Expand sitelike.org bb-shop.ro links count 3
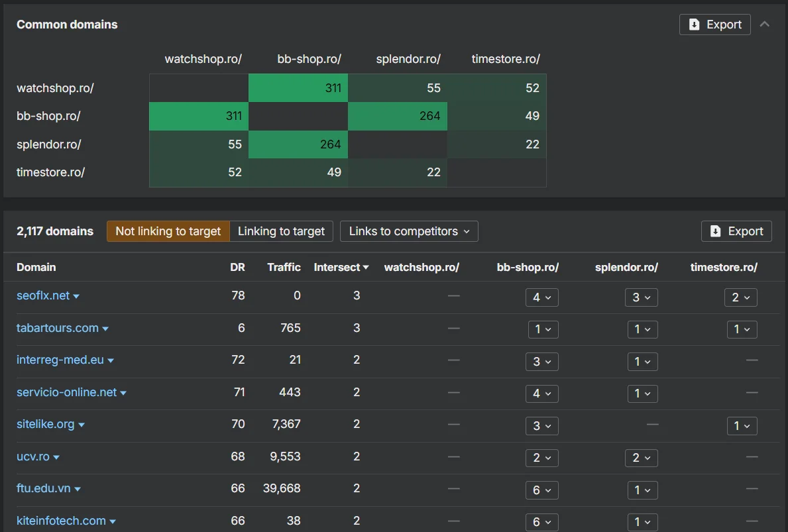Viewport: 788px width, 532px height. click(x=541, y=426)
